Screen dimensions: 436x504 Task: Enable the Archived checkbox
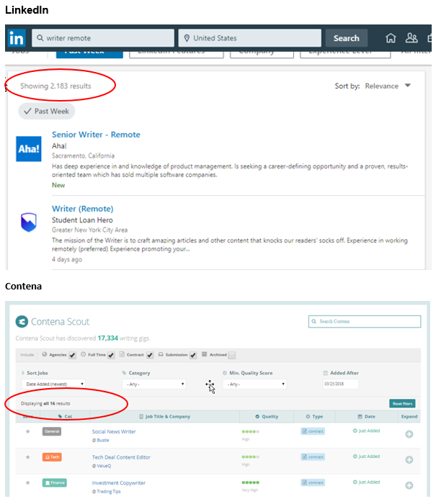(231, 355)
